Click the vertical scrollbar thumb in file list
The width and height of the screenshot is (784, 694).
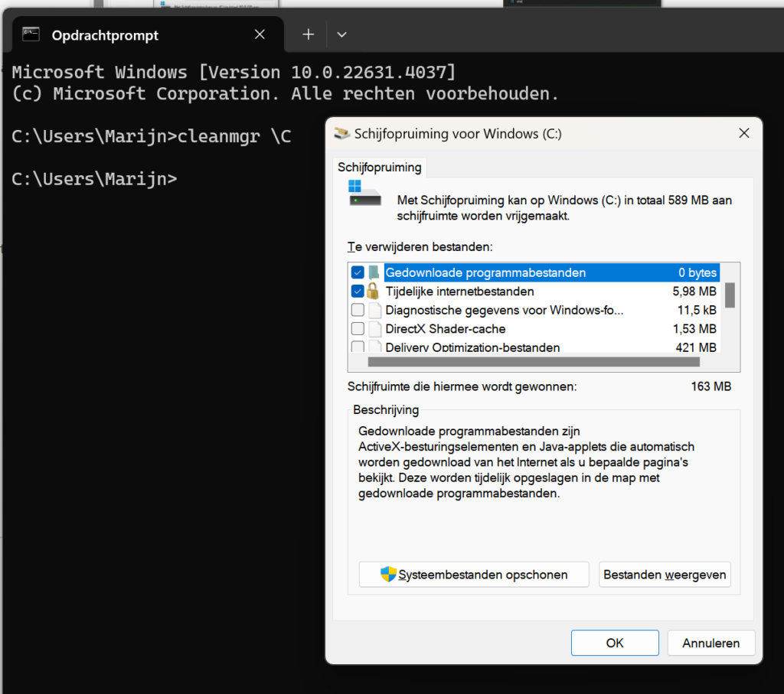coord(730,295)
